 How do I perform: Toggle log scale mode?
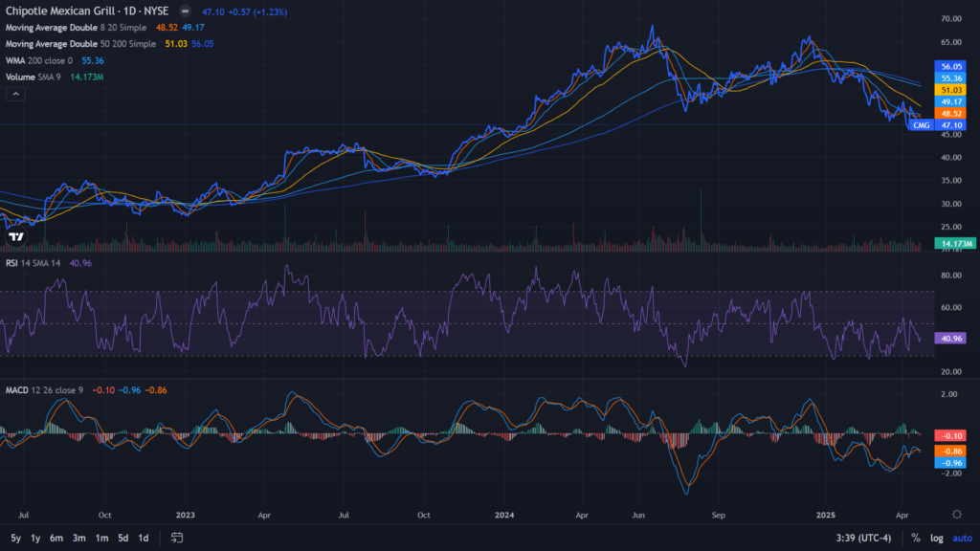[x=936, y=538]
